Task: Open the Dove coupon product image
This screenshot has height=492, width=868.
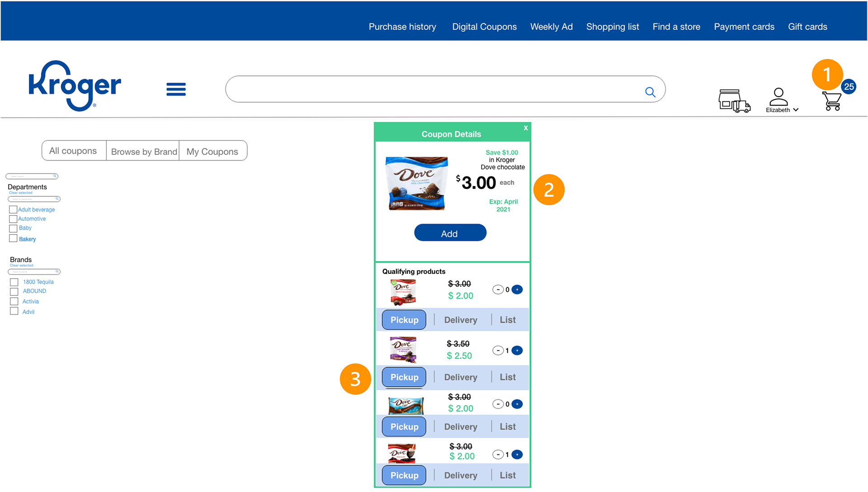Action: click(417, 183)
